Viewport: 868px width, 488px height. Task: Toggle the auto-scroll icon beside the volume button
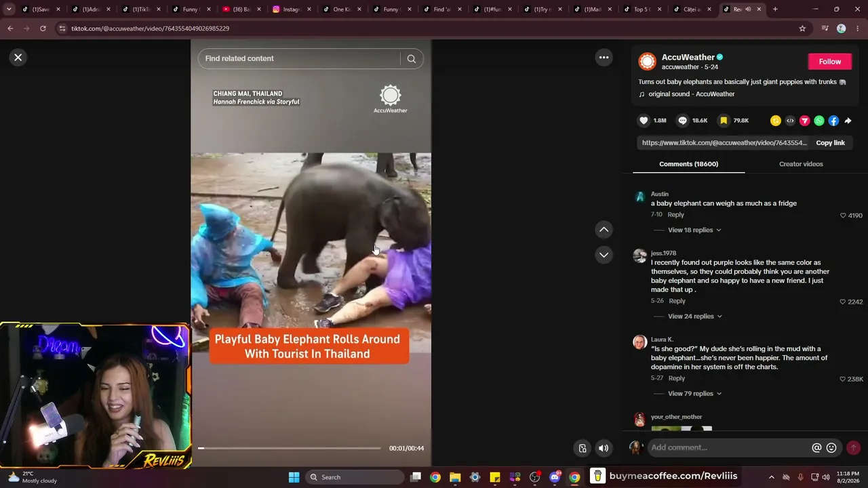pyautogui.click(x=583, y=448)
